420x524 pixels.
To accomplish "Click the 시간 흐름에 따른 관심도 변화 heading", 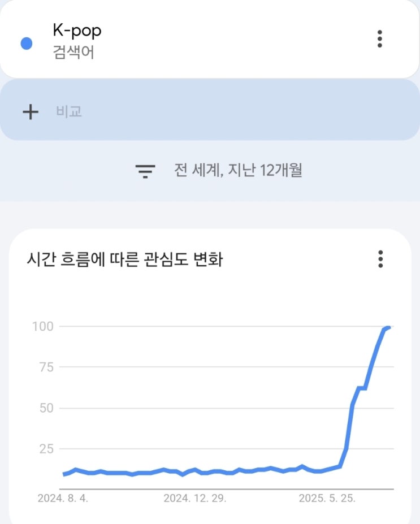I will (x=125, y=260).
